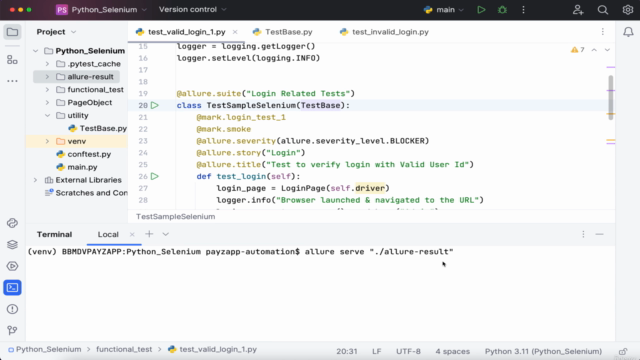Open the Project view selector dropdown
This screenshot has height=360, width=640.
(56, 32)
